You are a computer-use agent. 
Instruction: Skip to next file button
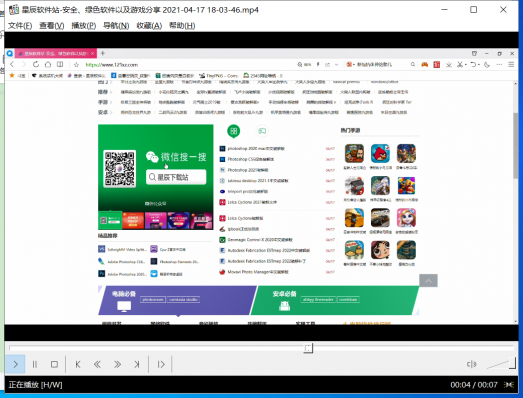[137, 364]
